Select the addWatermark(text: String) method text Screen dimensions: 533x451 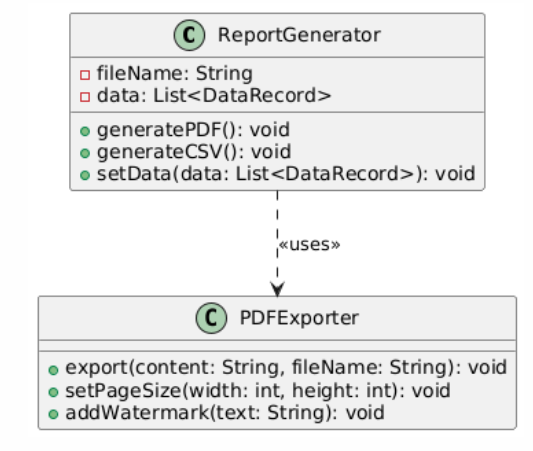pyautogui.click(x=225, y=413)
